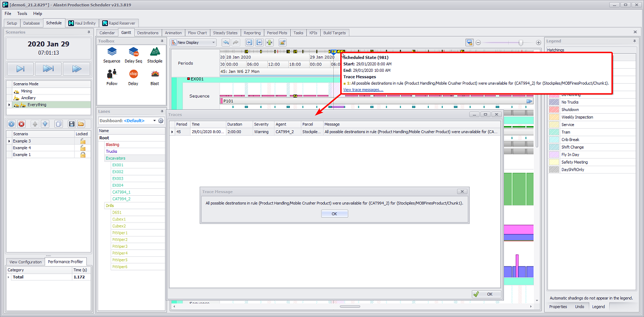Toggle the lock for Example 3

[83, 141]
